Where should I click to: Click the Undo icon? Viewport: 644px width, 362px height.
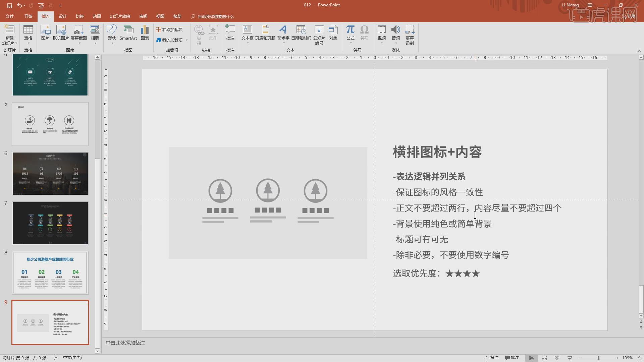(19, 5)
